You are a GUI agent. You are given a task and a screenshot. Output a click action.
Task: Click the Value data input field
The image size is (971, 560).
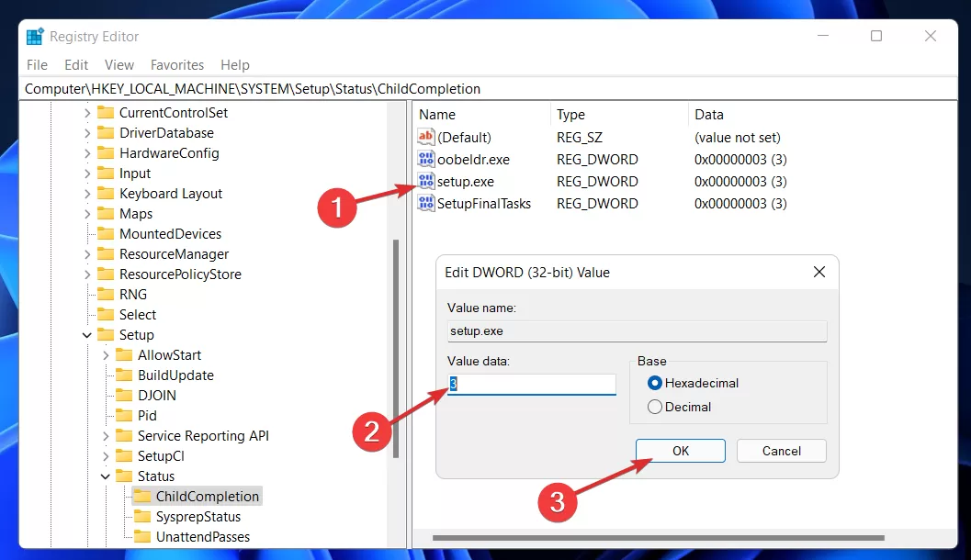coord(531,385)
